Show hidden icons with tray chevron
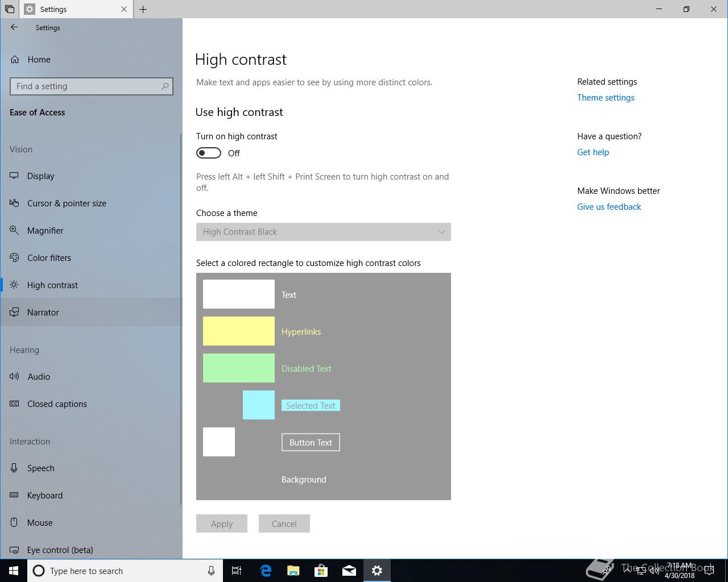The height and width of the screenshot is (582, 728). pos(627,571)
